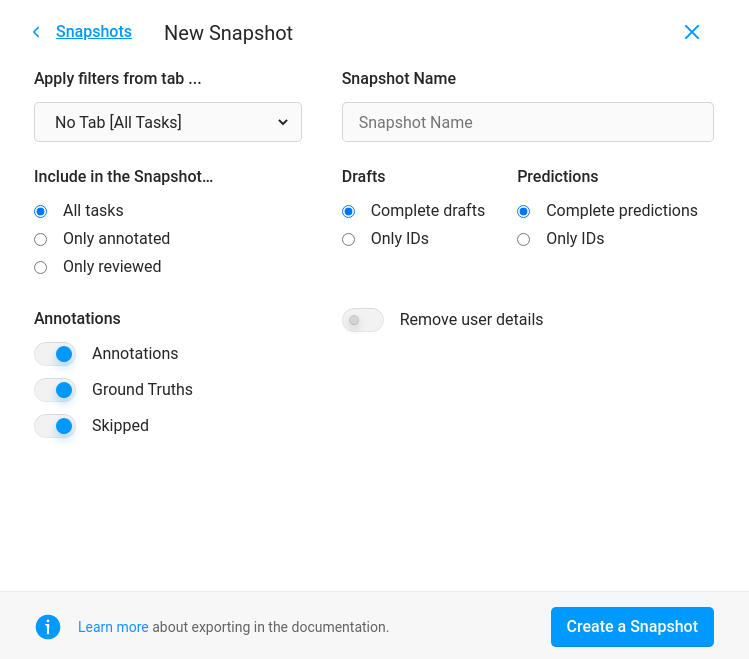The image size is (749, 659).
Task: Type in the Snapshot Name field
Action: pos(527,122)
